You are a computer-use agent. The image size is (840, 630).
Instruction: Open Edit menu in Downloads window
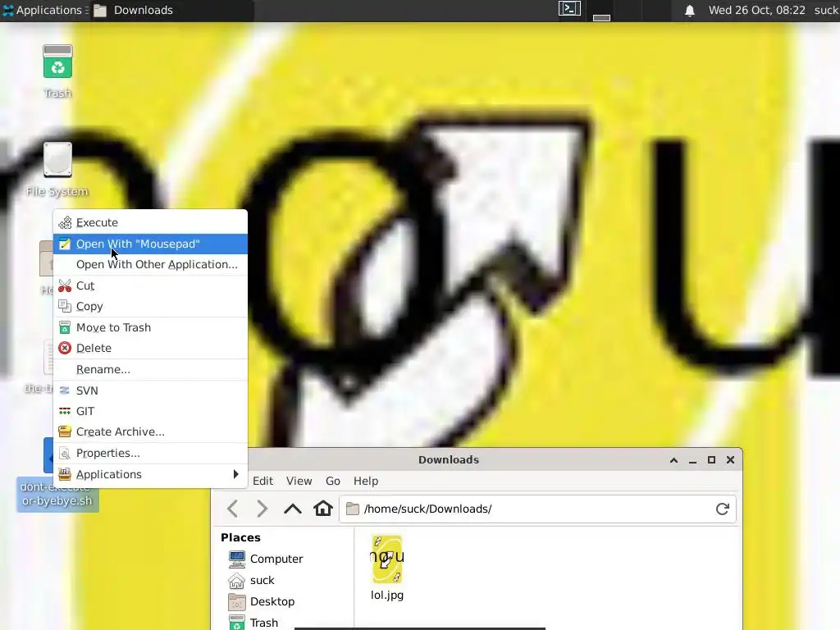pyautogui.click(x=262, y=481)
